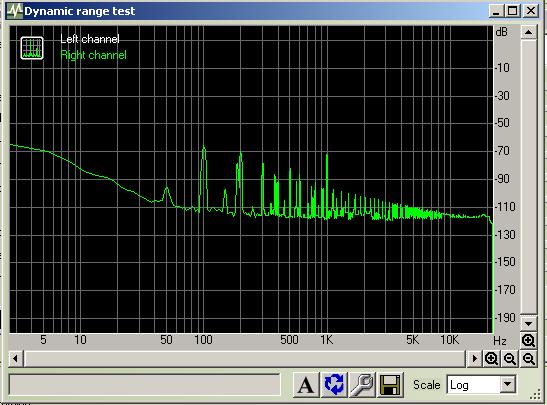
Task: Click the blue refresh arrows icon
Action: (x=334, y=384)
